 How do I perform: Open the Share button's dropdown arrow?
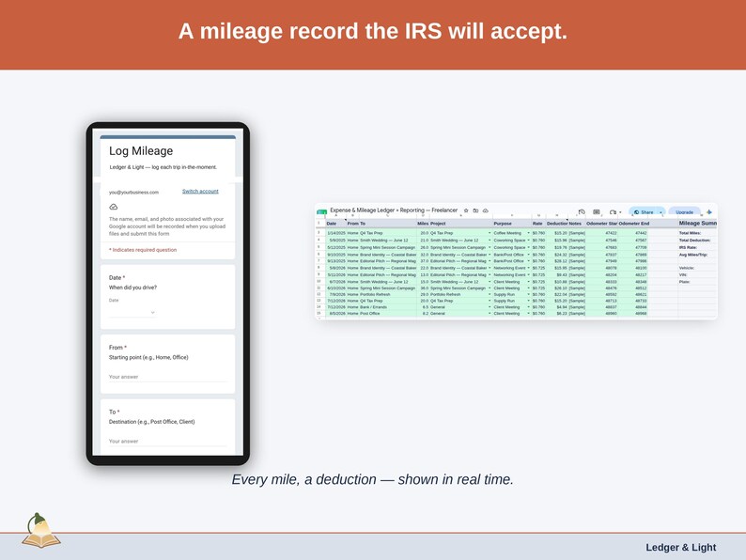(x=661, y=212)
